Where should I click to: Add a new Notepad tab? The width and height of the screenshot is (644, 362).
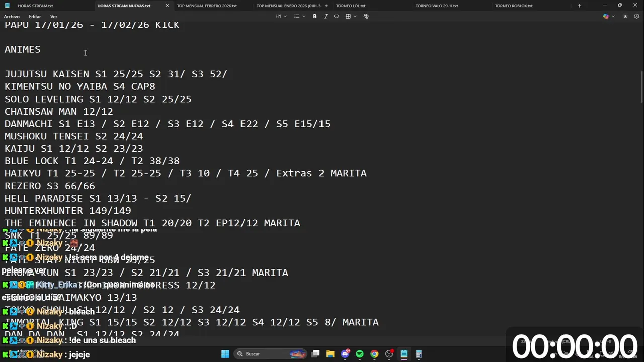(579, 6)
